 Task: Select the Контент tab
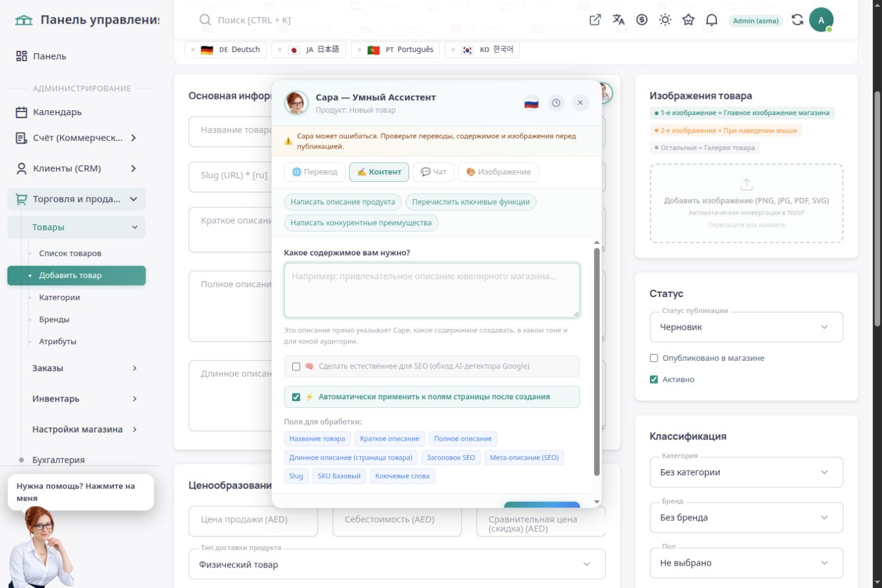click(379, 172)
